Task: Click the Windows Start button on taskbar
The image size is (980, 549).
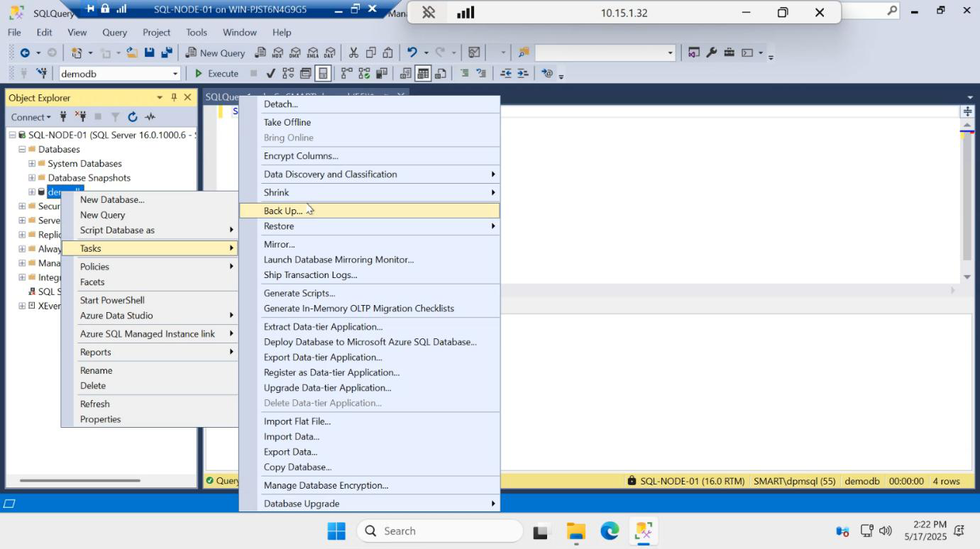Action: coord(336,531)
